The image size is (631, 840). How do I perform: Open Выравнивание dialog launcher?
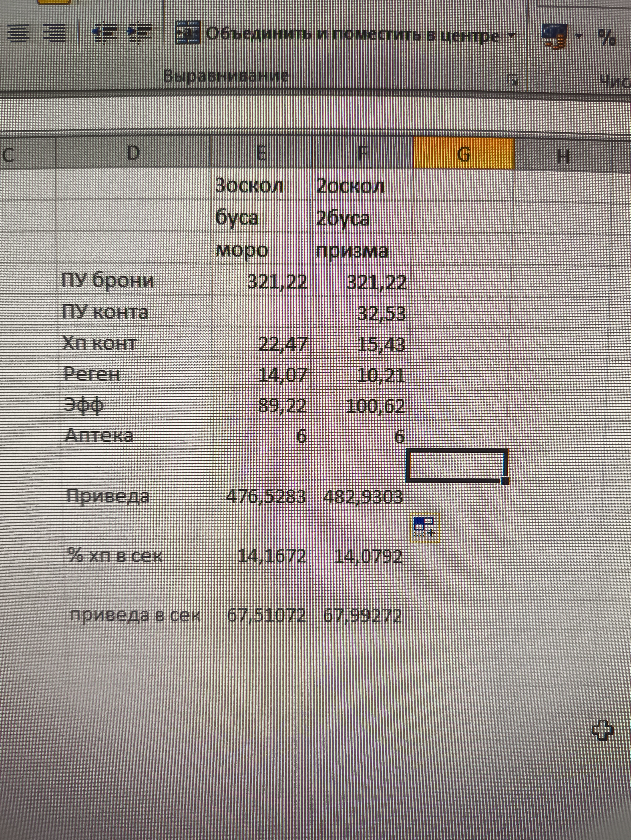[x=513, y=80]
